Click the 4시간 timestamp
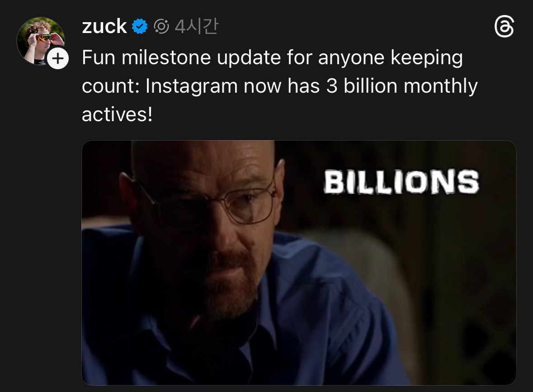The width and height of the screenshot is (533, 392). tap(196, 27)
